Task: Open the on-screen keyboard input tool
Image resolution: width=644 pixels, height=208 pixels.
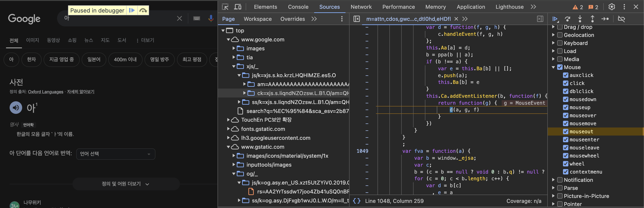Action: (x=196, y=18)
